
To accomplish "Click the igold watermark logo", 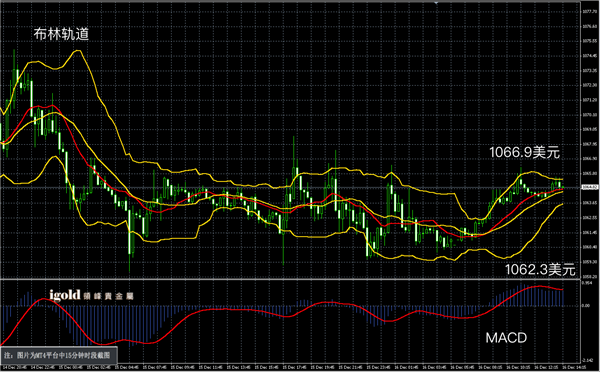I will pyautogui.click(x=65, y=295).
